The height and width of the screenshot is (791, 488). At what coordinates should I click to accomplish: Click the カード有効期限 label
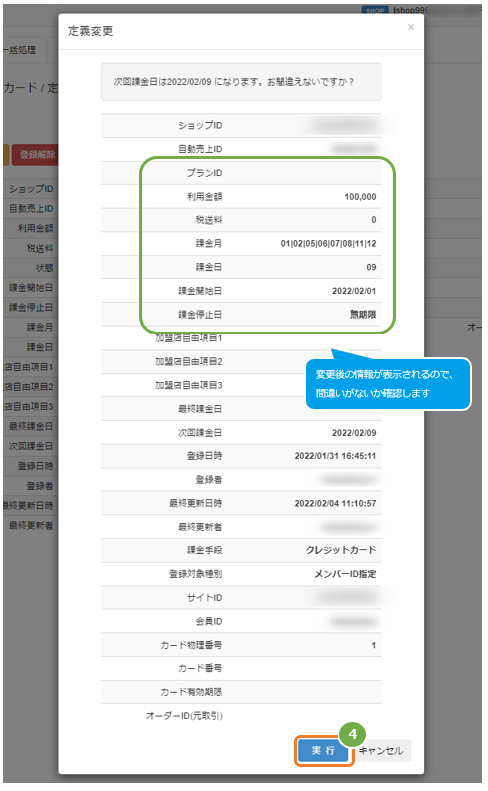point(191,692)
